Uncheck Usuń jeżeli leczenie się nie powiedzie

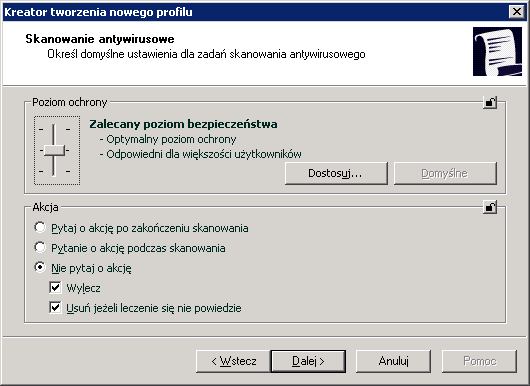click(x=55, y=308)
